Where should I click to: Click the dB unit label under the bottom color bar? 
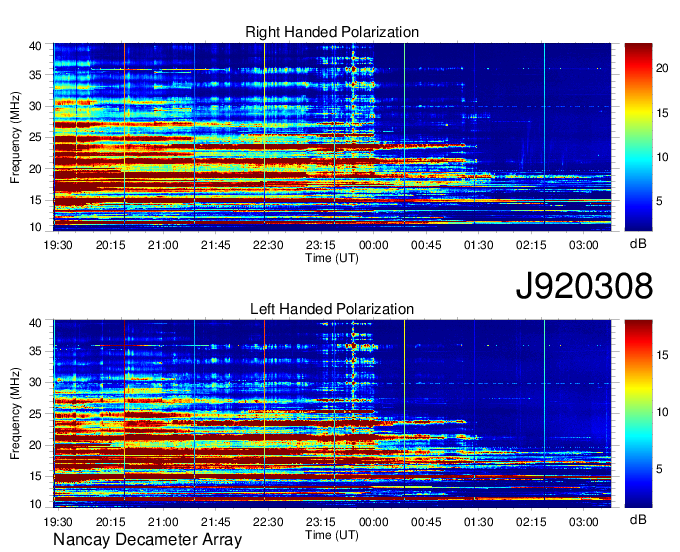(638, 520)
